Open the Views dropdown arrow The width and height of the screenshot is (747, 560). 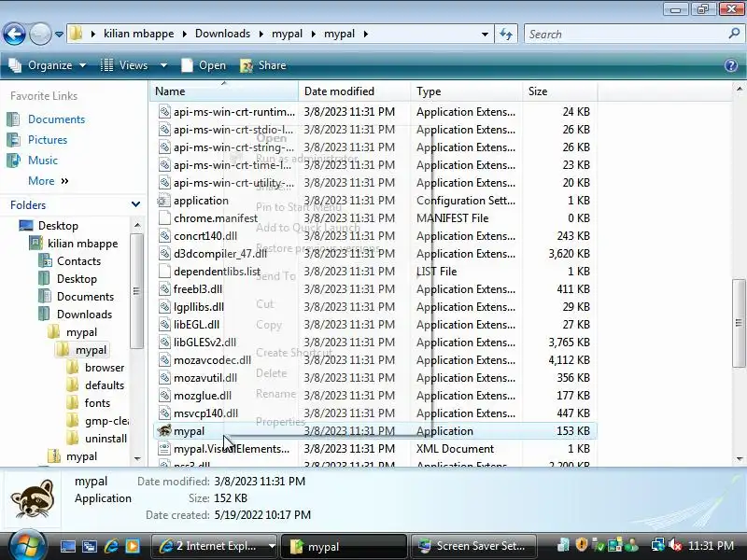tap(163, 65)
